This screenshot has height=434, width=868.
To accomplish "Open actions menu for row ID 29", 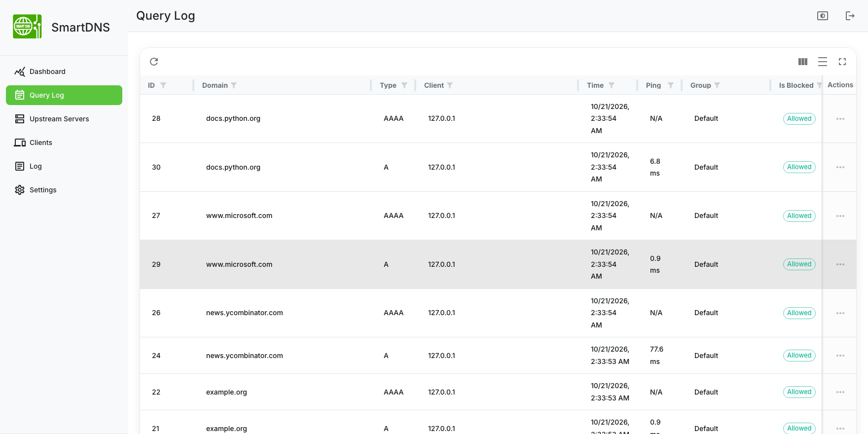I will point(840,264).
